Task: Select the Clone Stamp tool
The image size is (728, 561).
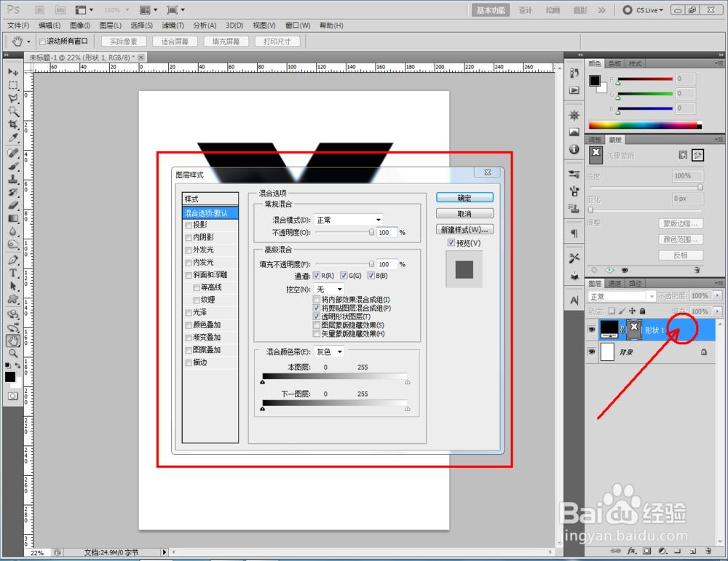Action: 13,179
